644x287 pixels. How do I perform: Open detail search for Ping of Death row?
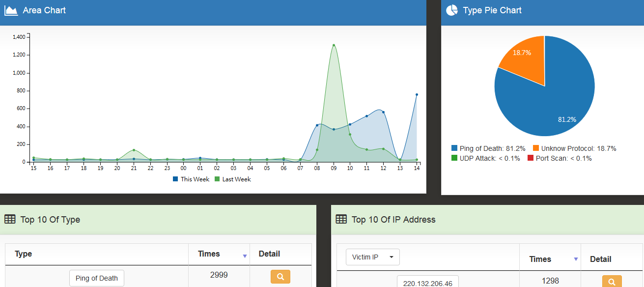pyautogui.click(x=280, y=277)
